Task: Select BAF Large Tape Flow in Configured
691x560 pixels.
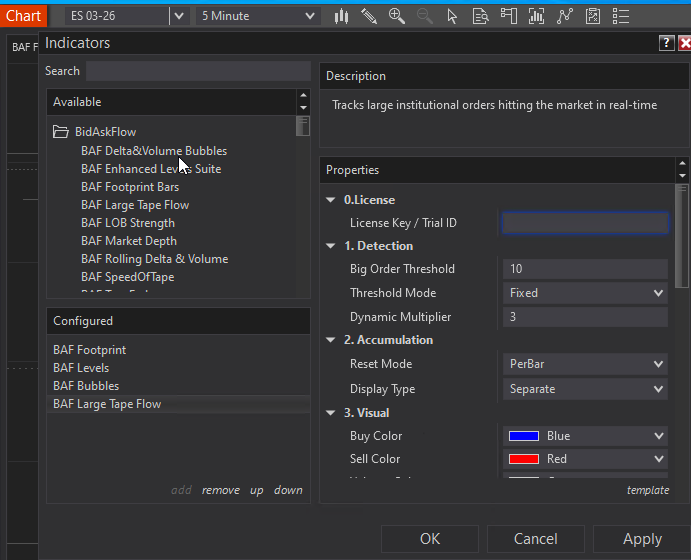Action: [x=107, y=404]
